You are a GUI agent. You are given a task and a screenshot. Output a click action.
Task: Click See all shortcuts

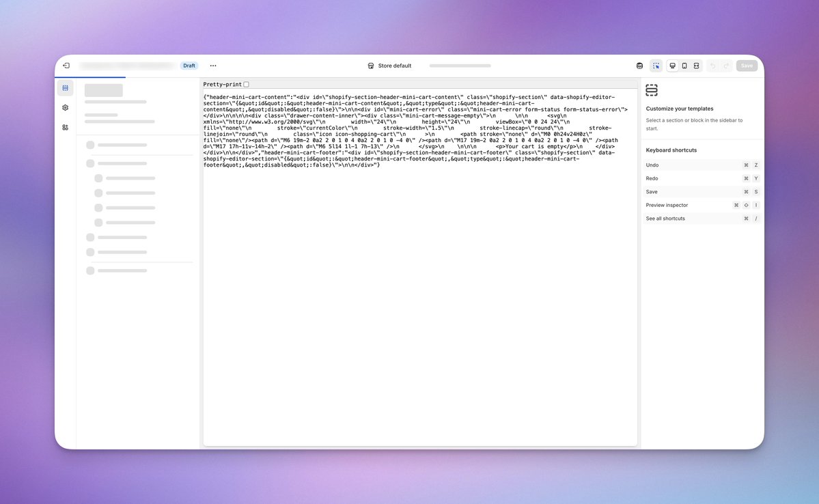pos(702,219)
